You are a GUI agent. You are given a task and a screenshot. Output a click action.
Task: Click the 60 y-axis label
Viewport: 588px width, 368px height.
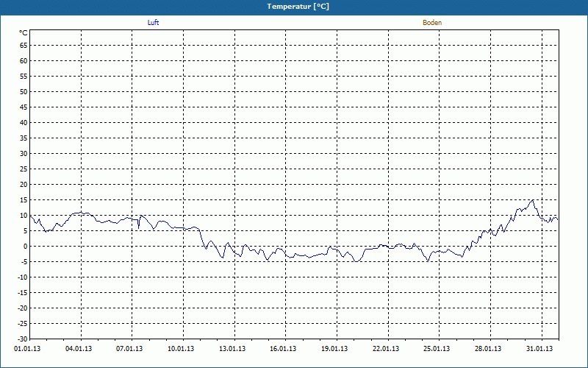pos(24,61)
